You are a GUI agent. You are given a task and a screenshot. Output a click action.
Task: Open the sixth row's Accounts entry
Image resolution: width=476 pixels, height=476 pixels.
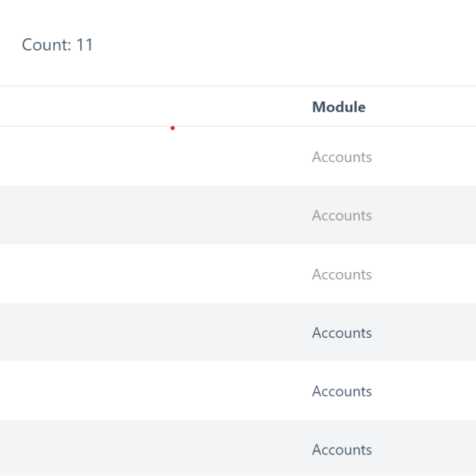coord(342,450)
